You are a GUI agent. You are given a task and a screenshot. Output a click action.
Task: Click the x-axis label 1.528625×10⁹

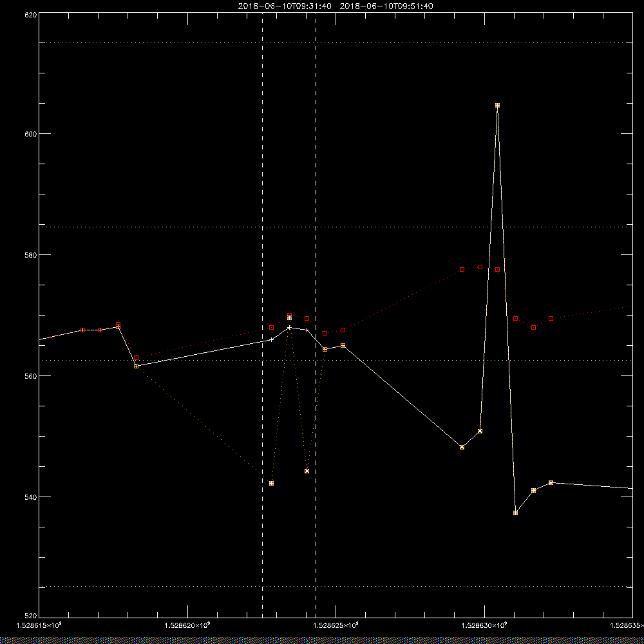(336, 625)
